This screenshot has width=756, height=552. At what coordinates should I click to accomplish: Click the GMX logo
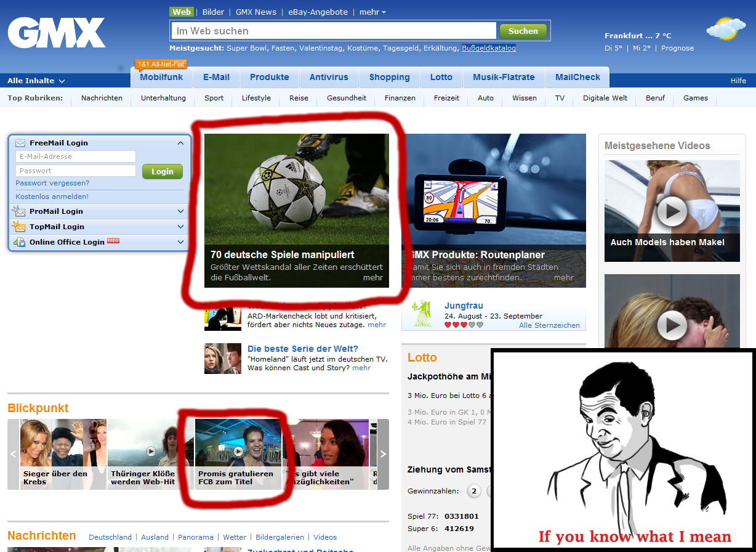[57, 33]
